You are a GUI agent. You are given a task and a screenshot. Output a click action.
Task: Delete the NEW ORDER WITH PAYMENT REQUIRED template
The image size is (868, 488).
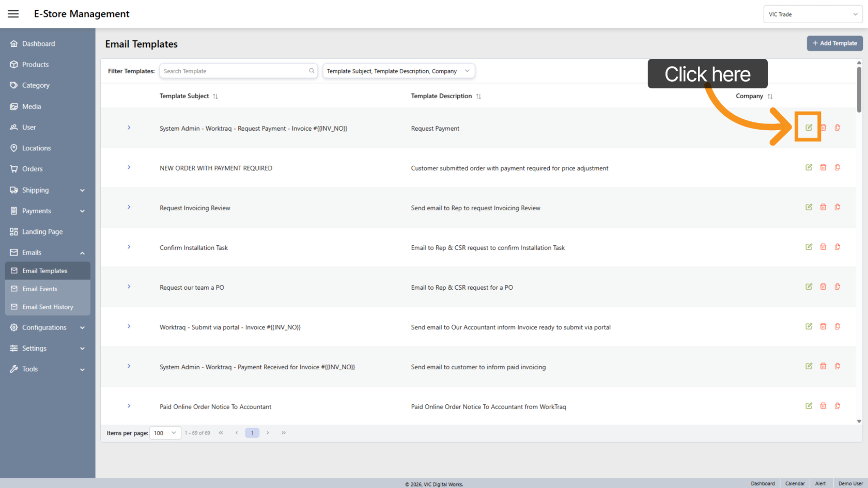(823, 167)
